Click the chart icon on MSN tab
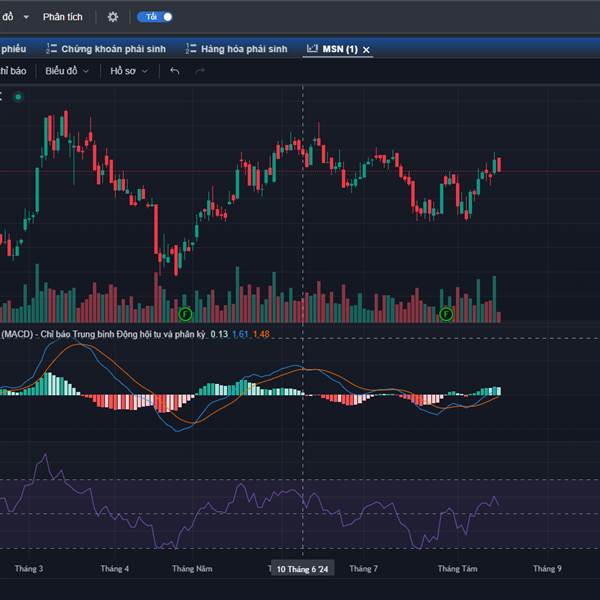 tap(312, 48)
